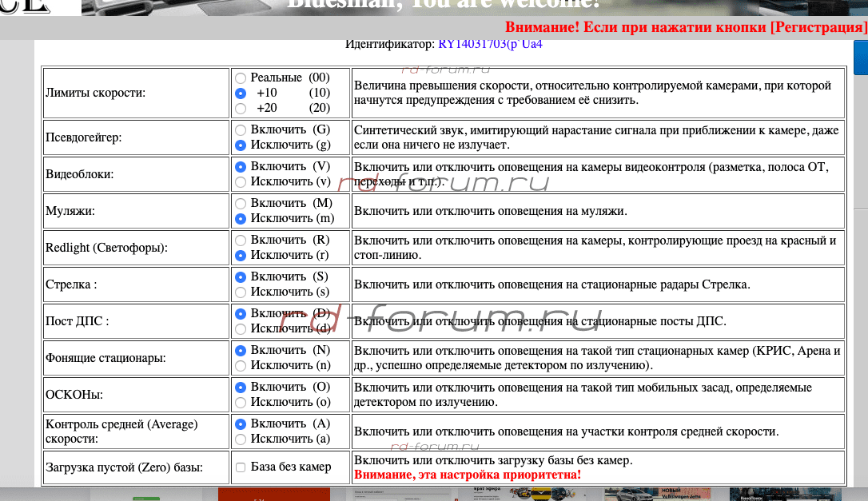Choose Исключить (a) for average speed control
The width and height of the screenshot is (868, 501).
tap(241, 439)
